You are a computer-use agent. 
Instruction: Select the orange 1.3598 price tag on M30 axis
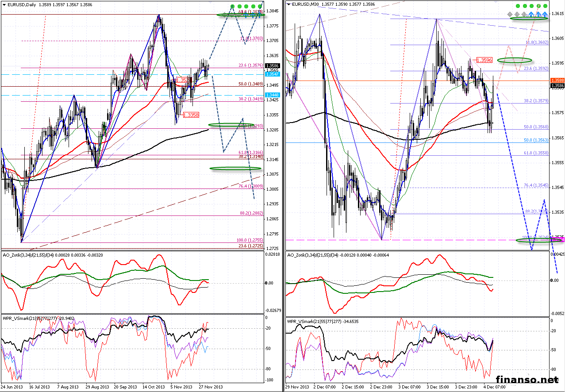pyautogui.click(x=556, y=80)
